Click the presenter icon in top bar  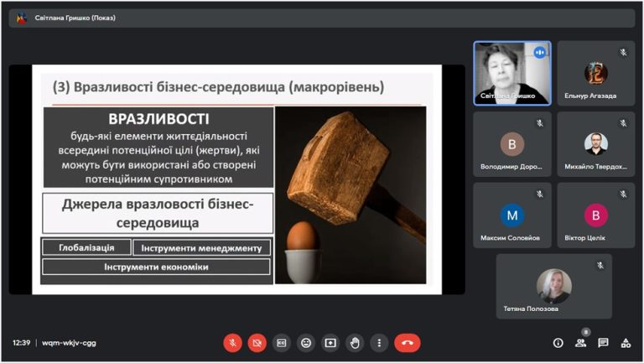(x=21, y=18)
